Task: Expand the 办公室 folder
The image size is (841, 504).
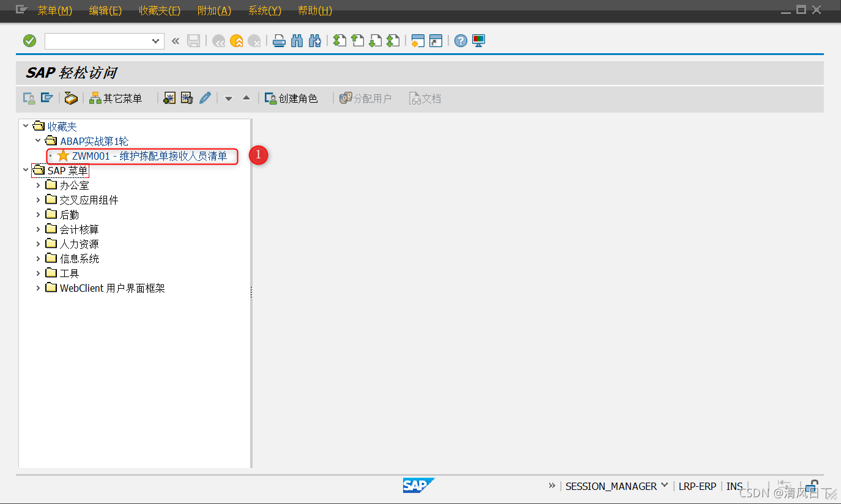Action: click(38, 185)
